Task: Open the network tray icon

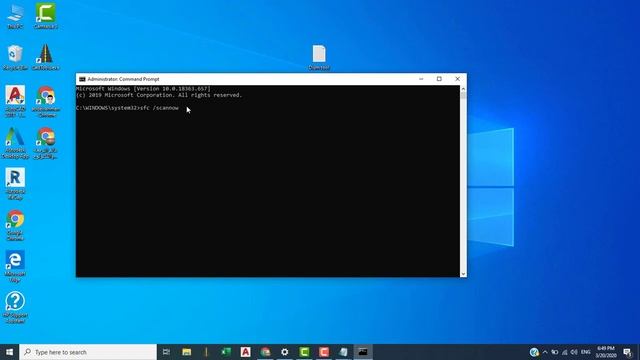Action: pos(564,352)
